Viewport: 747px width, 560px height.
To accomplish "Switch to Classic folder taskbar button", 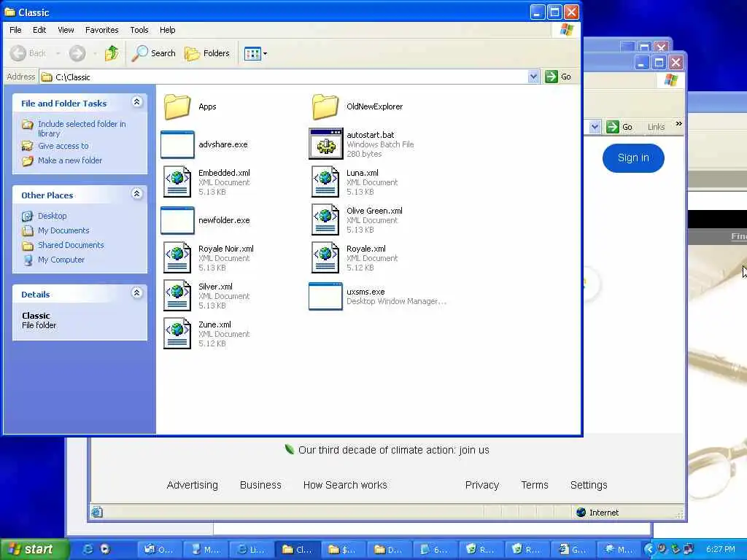I will [x=298, y=550].
